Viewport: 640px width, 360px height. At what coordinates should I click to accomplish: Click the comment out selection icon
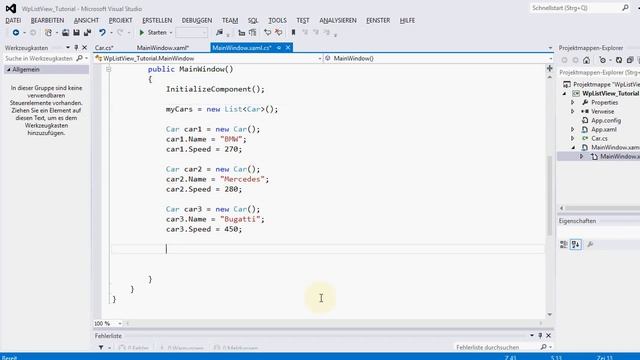(267, 32)
